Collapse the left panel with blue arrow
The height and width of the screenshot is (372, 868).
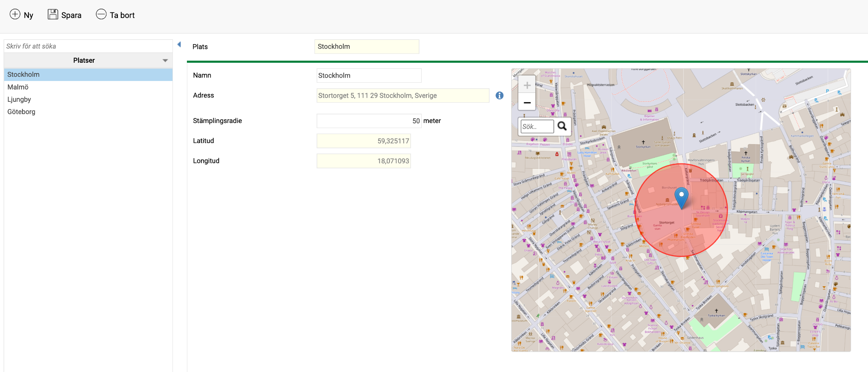179,45
